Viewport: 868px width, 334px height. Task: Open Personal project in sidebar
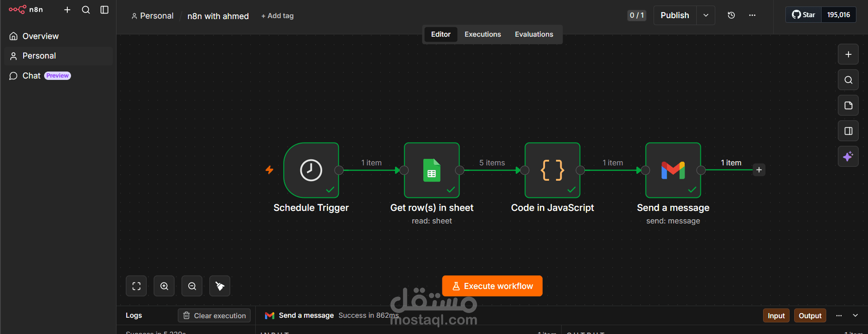click(x=58, y=56)
